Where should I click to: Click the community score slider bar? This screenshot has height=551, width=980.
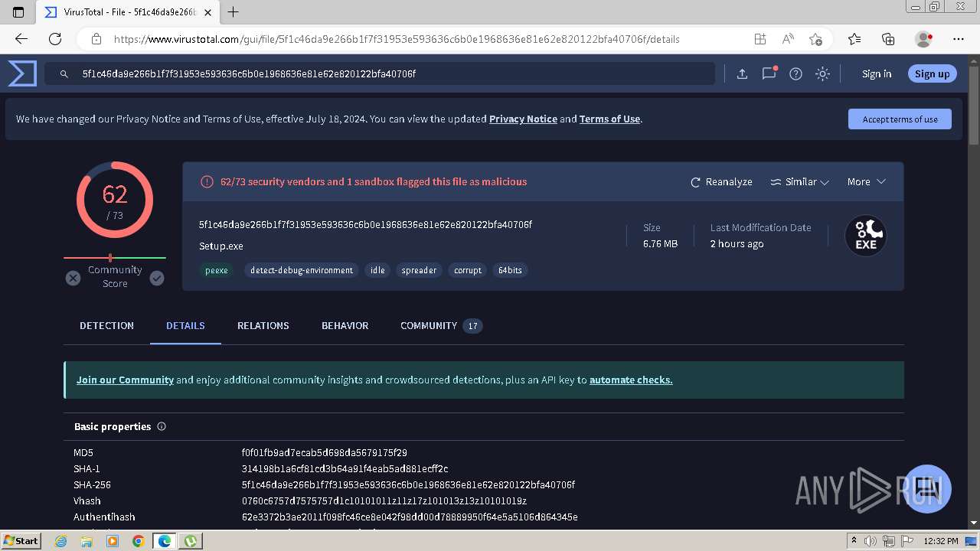(115, 258)
